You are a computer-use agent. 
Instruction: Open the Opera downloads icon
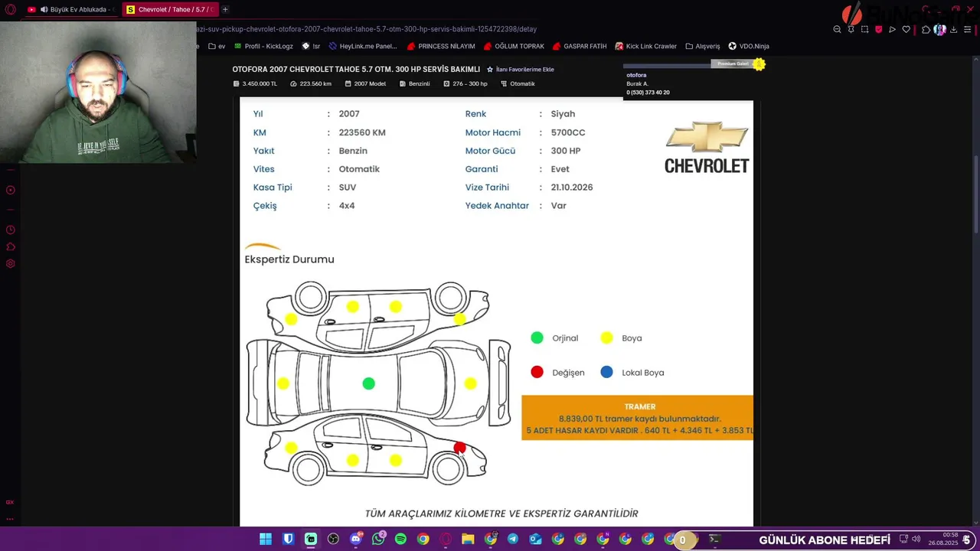click(x=953, y=29)
